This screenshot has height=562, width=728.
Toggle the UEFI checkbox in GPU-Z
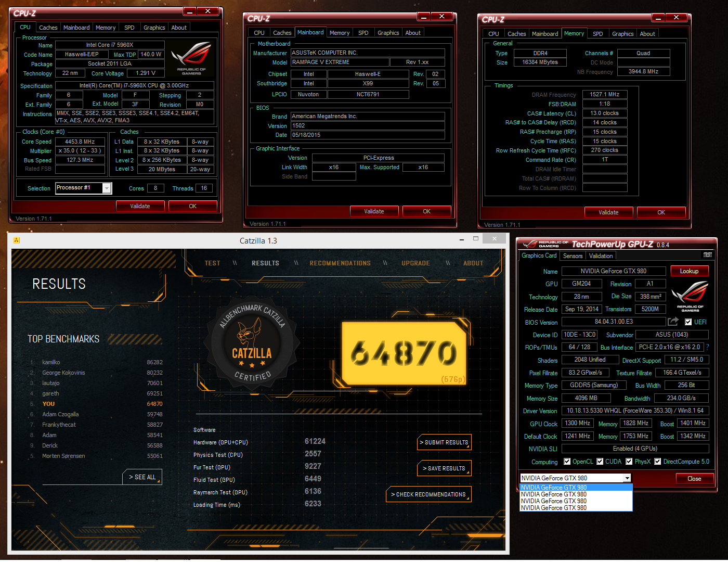[x=688, y=322]
